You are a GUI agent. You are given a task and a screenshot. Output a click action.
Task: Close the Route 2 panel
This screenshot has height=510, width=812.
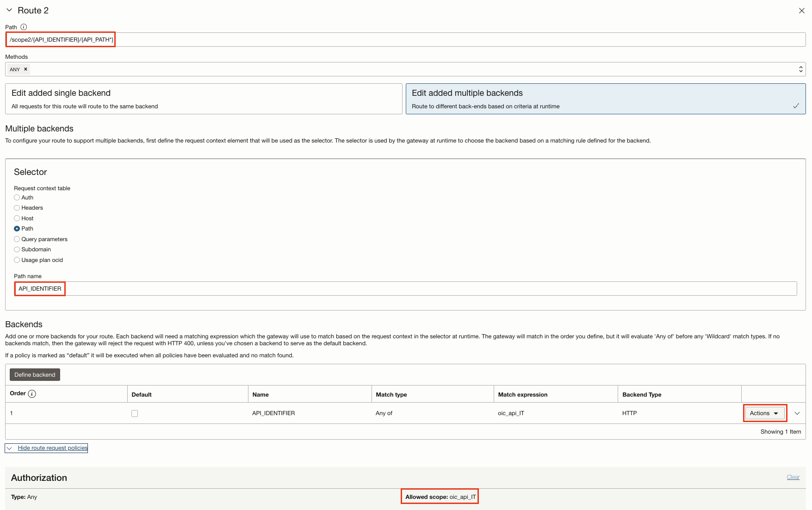click(801, 11)
